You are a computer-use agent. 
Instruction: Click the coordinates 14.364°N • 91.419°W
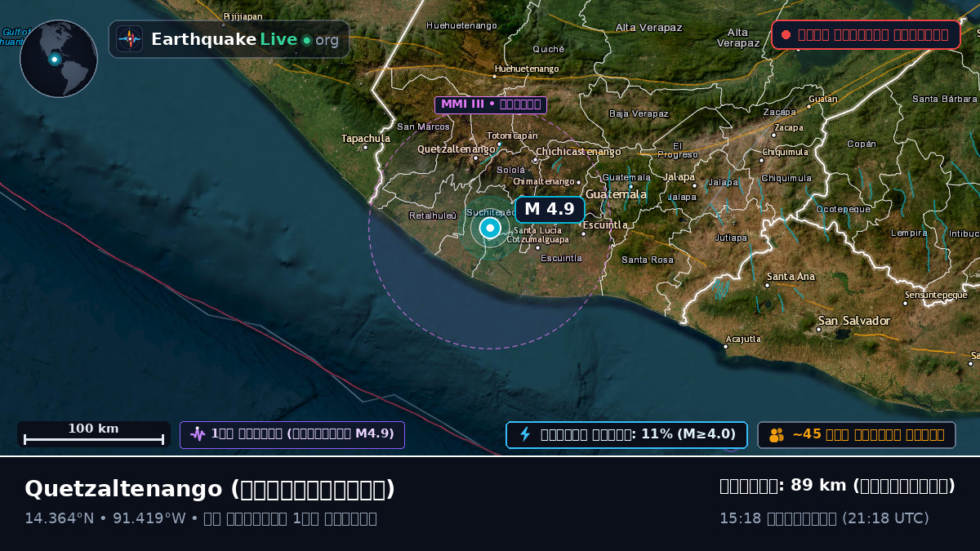coord(105,518)
